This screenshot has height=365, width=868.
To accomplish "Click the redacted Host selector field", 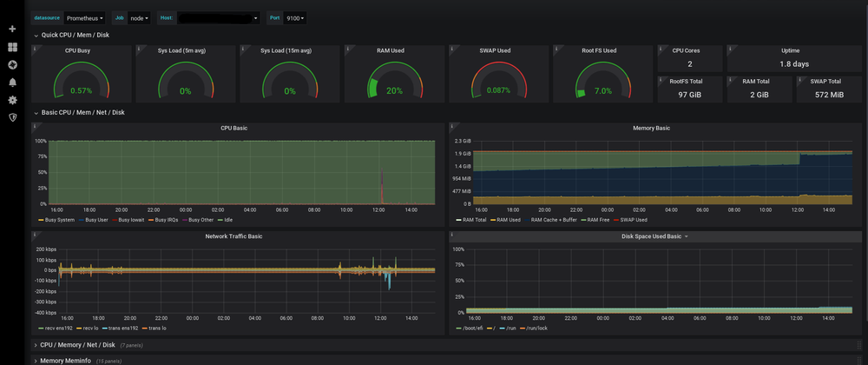I will point(219,17).
